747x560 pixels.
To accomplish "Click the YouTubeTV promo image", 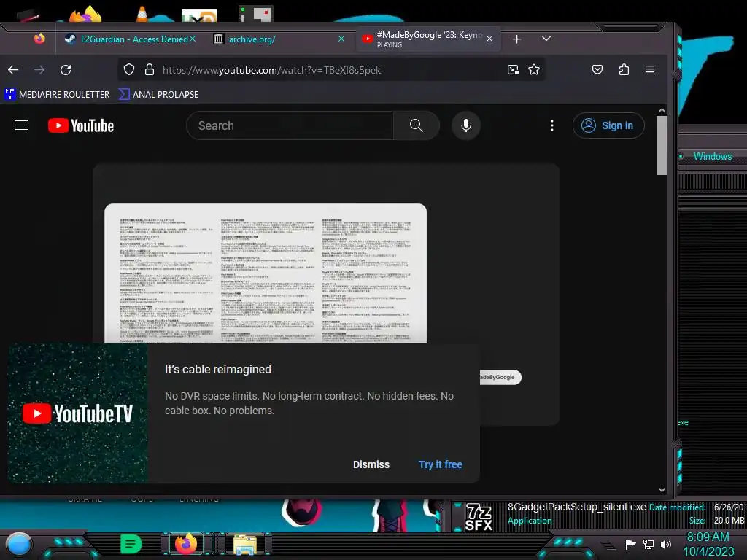I will point(78,413).
